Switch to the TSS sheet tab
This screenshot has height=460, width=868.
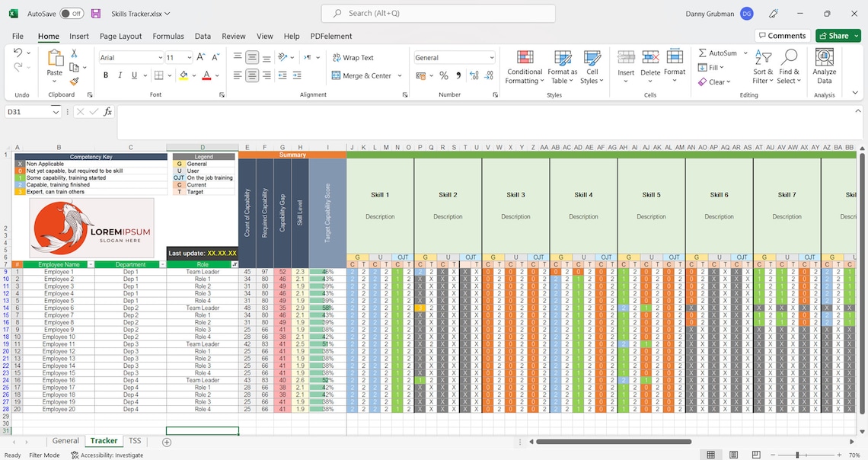tap(134, 440)
